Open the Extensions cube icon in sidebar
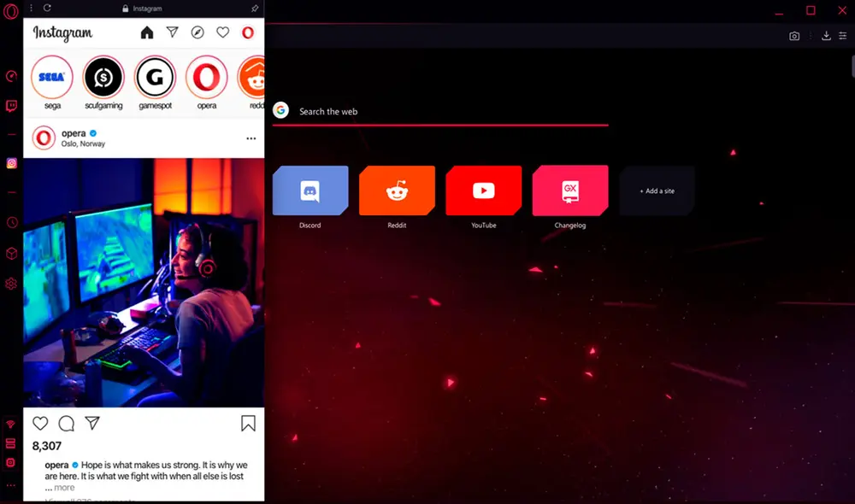Image resolution: width=855 pixels, height=504 pixels. pos(11,254)
